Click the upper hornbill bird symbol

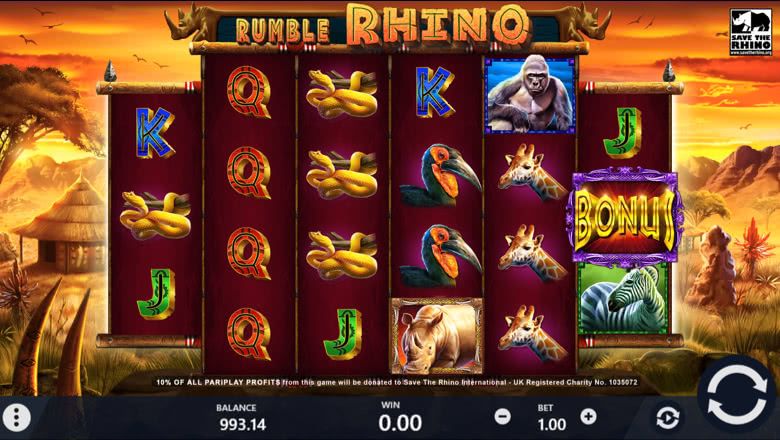441,175
